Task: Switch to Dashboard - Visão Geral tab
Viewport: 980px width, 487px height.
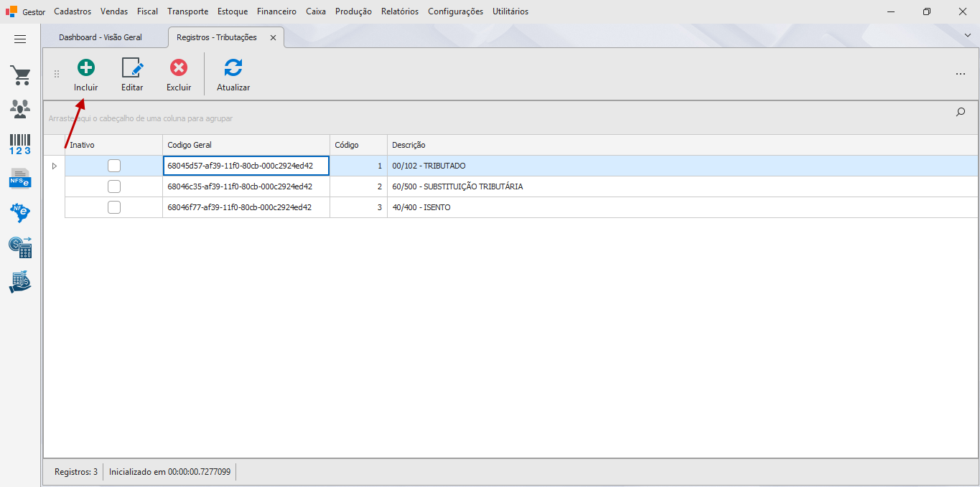Action: [101, 37]
